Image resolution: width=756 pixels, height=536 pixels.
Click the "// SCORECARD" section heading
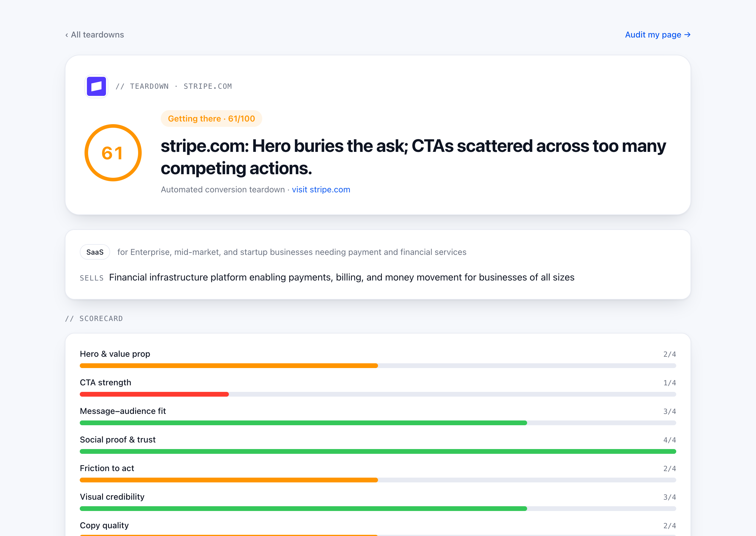tap(94, 319)
